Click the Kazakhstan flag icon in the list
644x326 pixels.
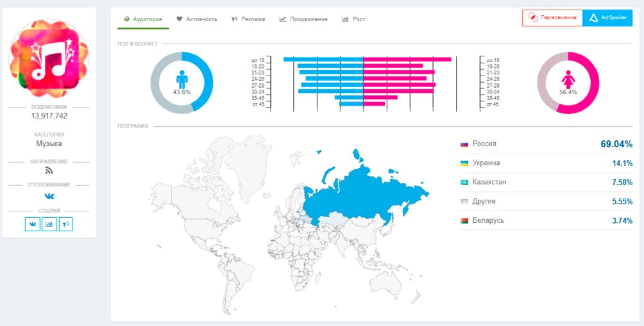[x=464, y=183]
